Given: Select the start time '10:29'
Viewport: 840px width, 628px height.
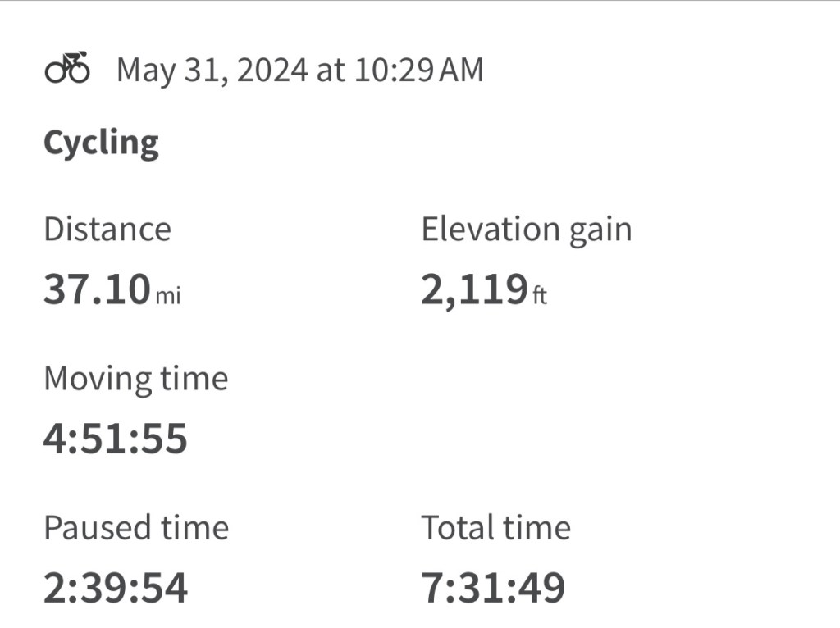Looking at the screenshot, I should tap(394, 71).
